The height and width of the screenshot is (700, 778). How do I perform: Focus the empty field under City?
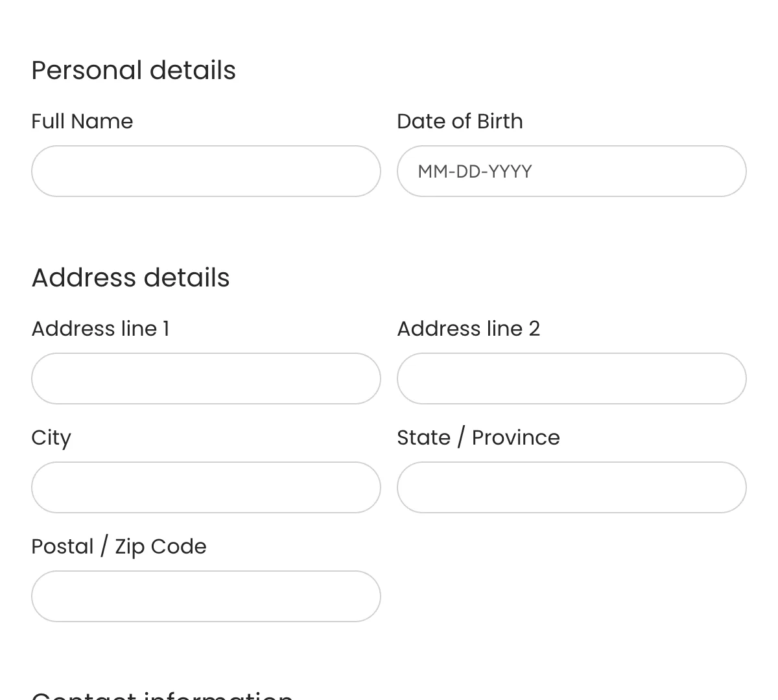206,487
